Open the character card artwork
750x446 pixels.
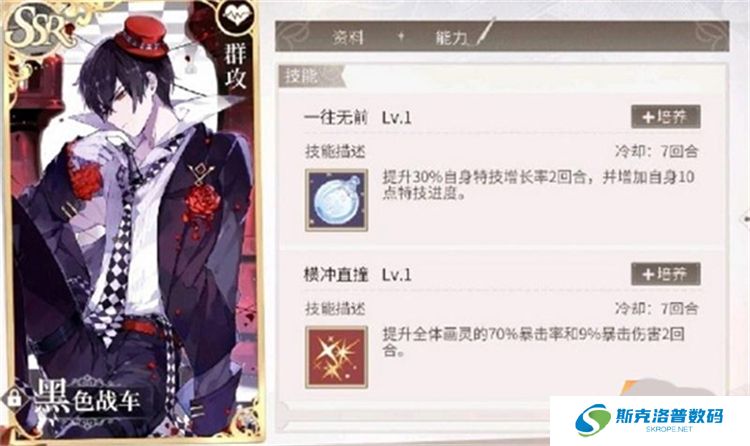132,220
